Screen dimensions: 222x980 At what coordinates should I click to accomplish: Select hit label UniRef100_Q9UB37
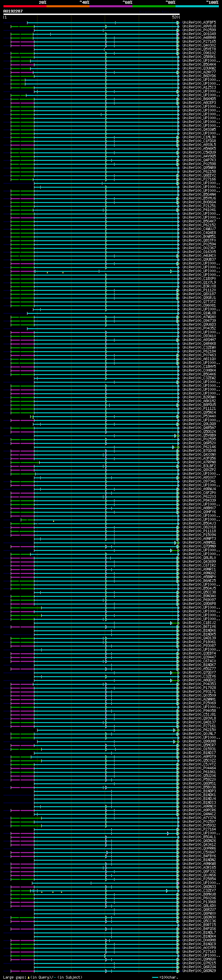tap(199, 259)
